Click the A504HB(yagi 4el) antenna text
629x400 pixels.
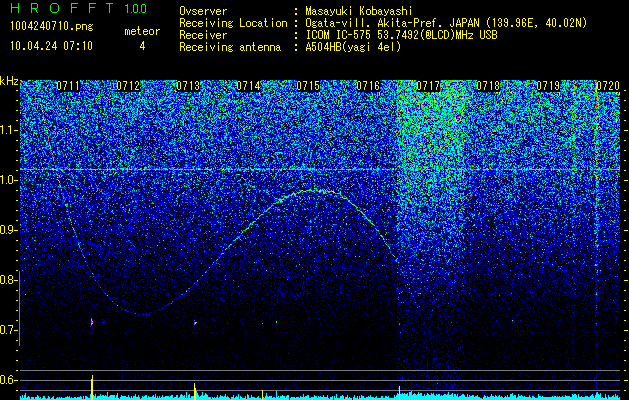(x=353, y=47)
